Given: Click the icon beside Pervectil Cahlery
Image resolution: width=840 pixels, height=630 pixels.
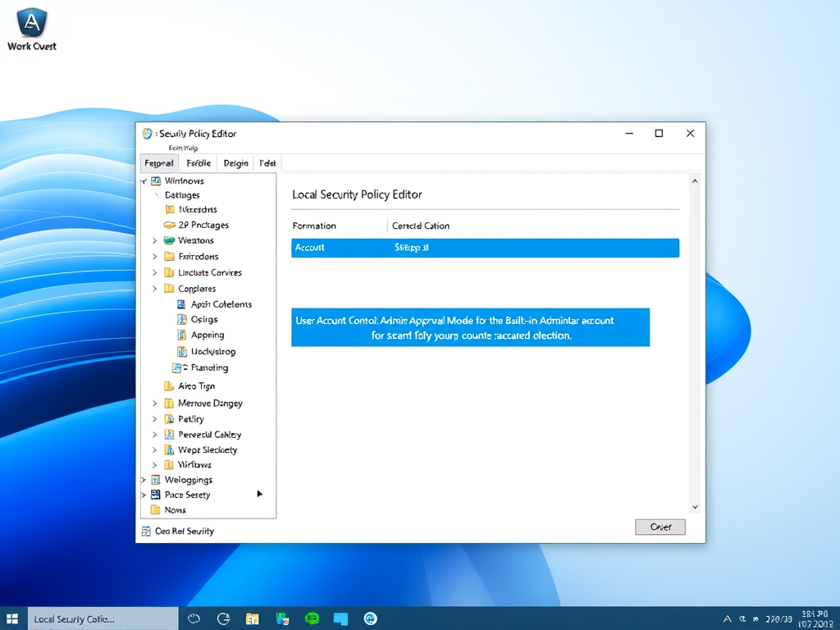Looking at the screenshot, I should [x=169, y=435].
